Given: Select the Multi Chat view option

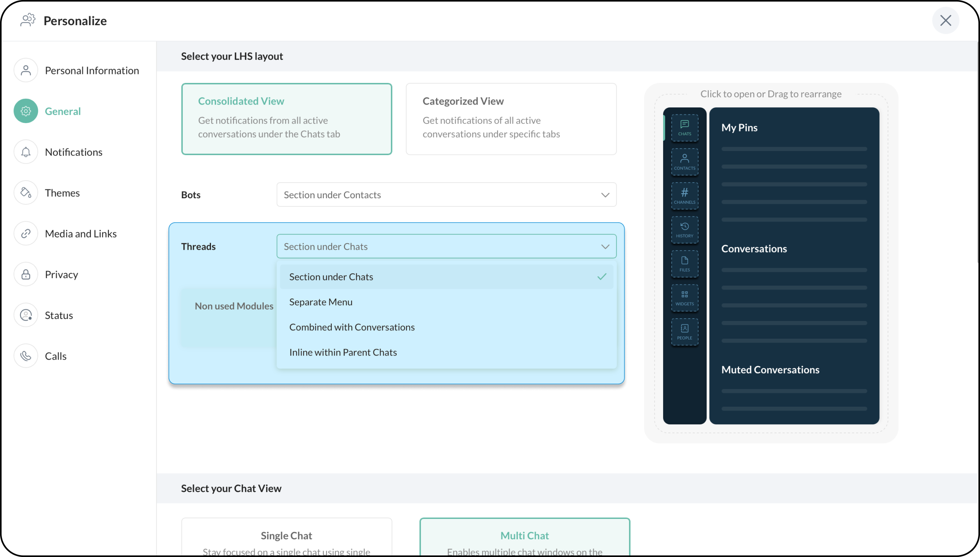Looking at the screenshot, I should (x=524, y=536).
